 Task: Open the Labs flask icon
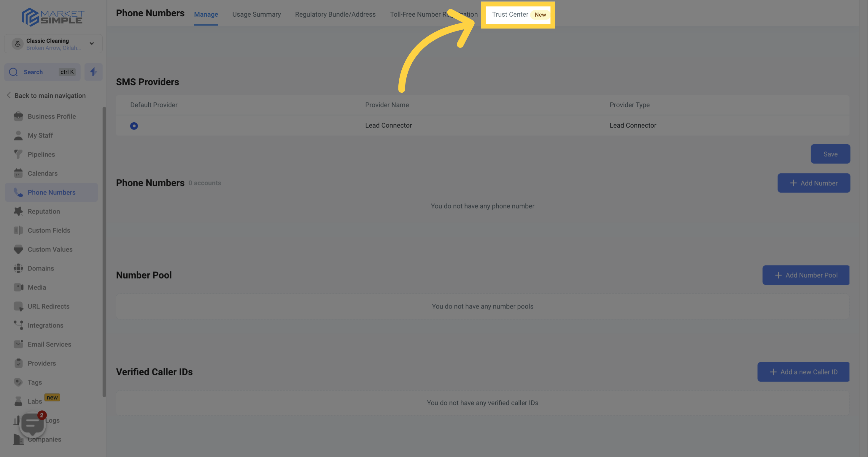click(x=18, y=401)
